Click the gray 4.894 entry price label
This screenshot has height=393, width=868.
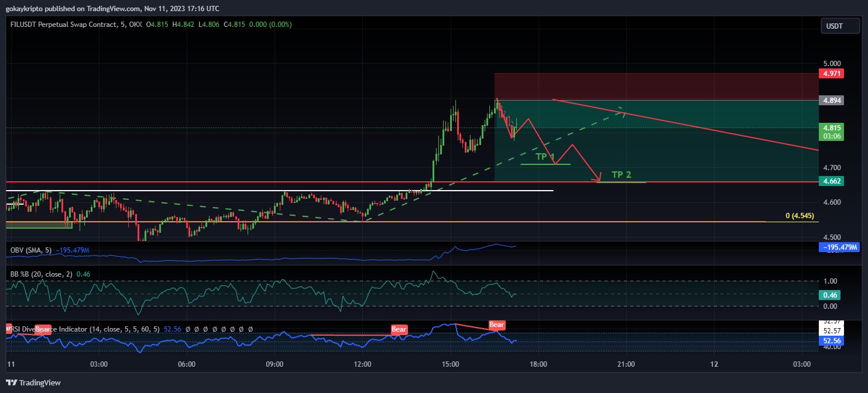[x=832, y=100]
